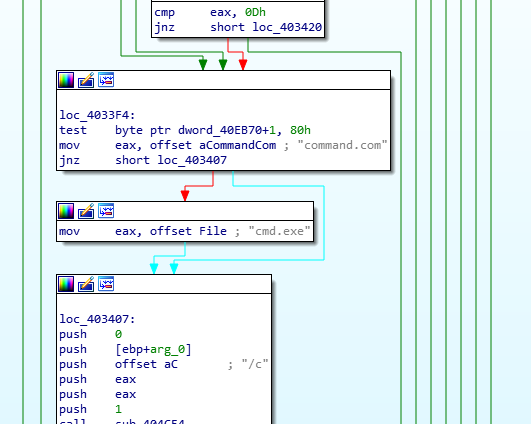Image resolution: width=531 pixels, height=424 pixels.
Task: Click 'test' mnemonic in loc_4033F4 block
Action: pos(73,130)
